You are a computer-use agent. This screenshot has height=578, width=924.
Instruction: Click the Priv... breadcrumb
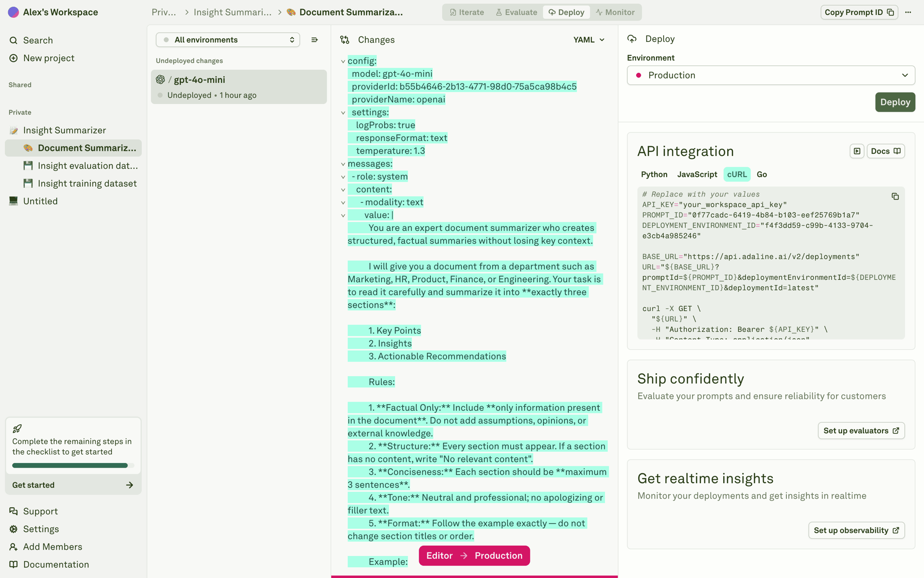[x=164, y=12]
